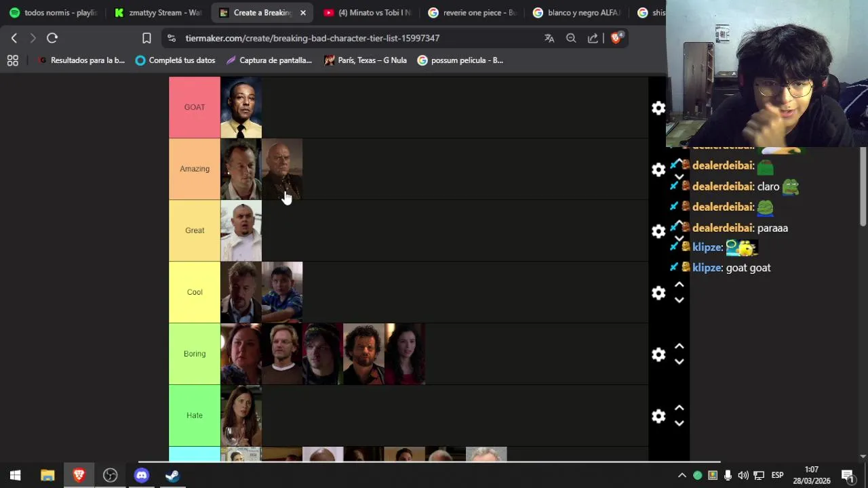
Task: Open the zoom level icon in address bar
Action: click(571, 38)
